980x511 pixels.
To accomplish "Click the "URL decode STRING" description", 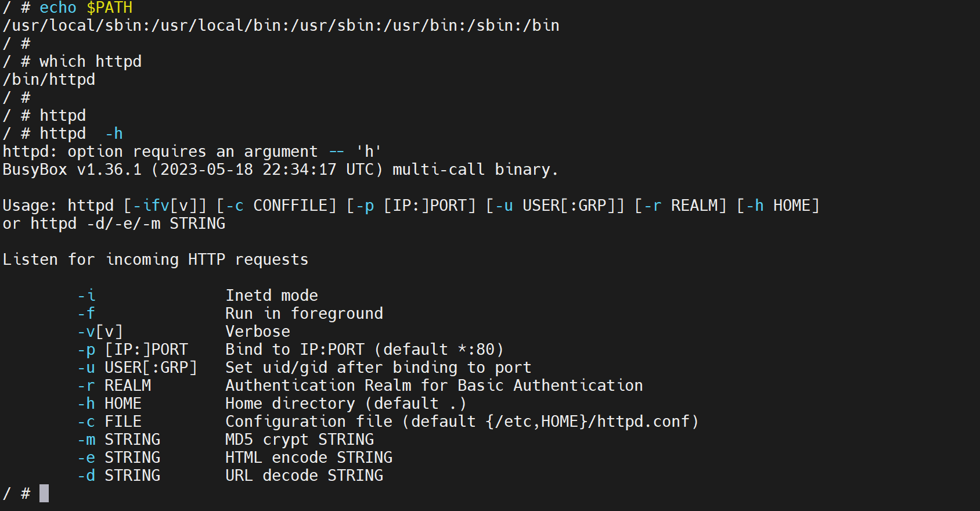I will (x=304, y=476).
